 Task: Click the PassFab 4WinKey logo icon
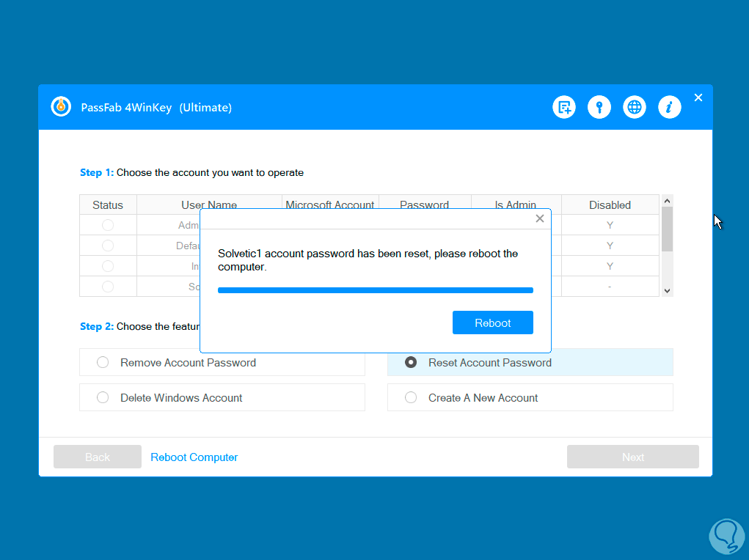coord(61,106)
